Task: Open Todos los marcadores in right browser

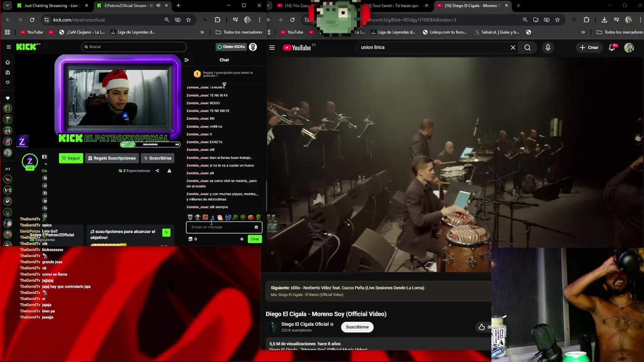Action: coord(620,32)
